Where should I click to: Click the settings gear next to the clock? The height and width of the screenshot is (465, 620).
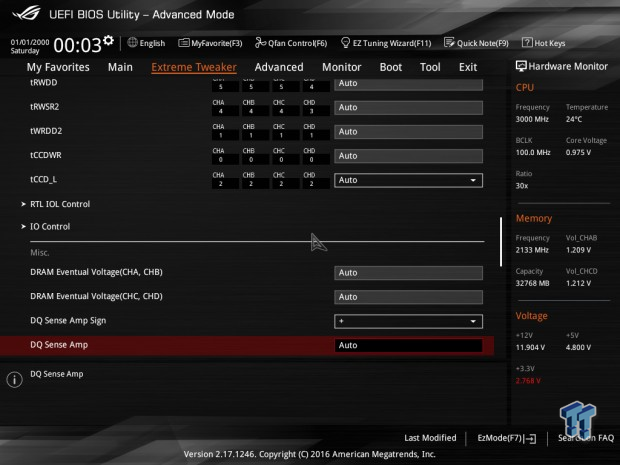[x=108, y=40]
